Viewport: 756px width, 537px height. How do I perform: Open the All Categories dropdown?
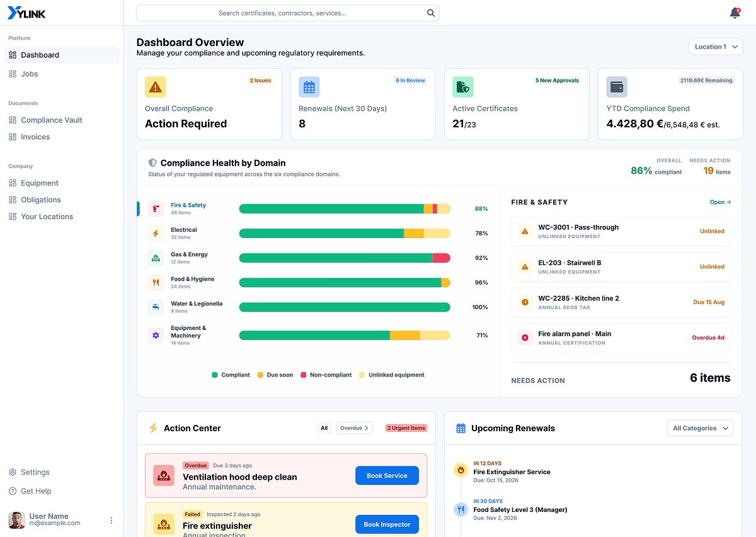[x=700, y=428]
